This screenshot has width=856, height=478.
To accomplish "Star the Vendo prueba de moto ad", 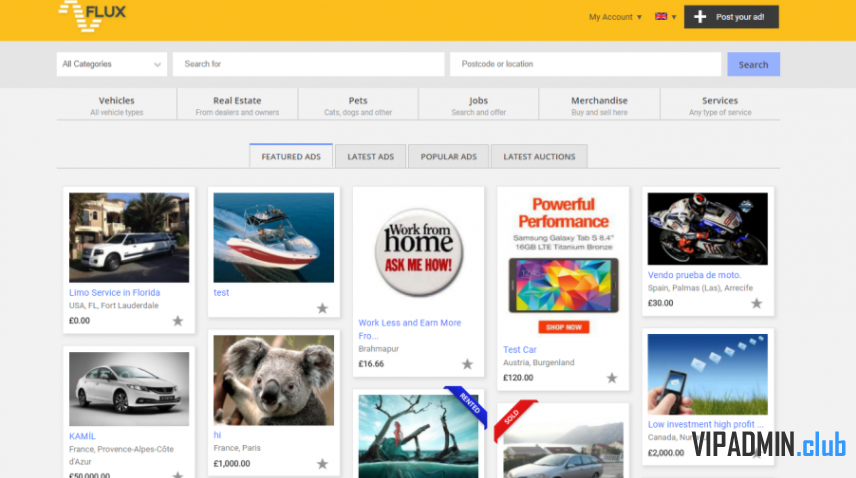I will coord(757,303).
